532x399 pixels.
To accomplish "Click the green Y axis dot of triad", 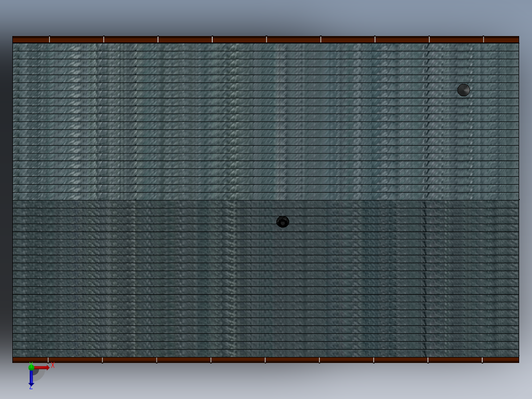I will [x=31, y=367].
